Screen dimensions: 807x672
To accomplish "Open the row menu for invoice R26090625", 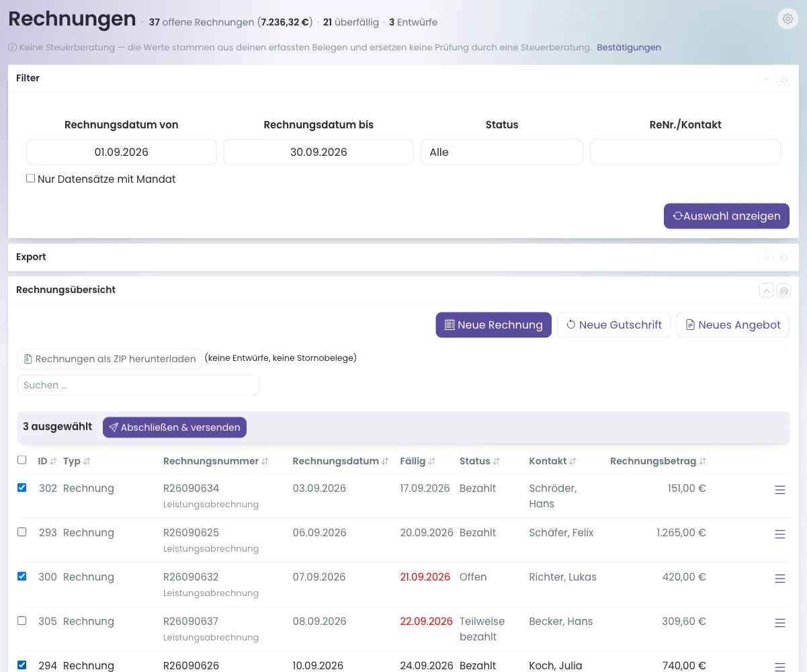I will point(780,534).
